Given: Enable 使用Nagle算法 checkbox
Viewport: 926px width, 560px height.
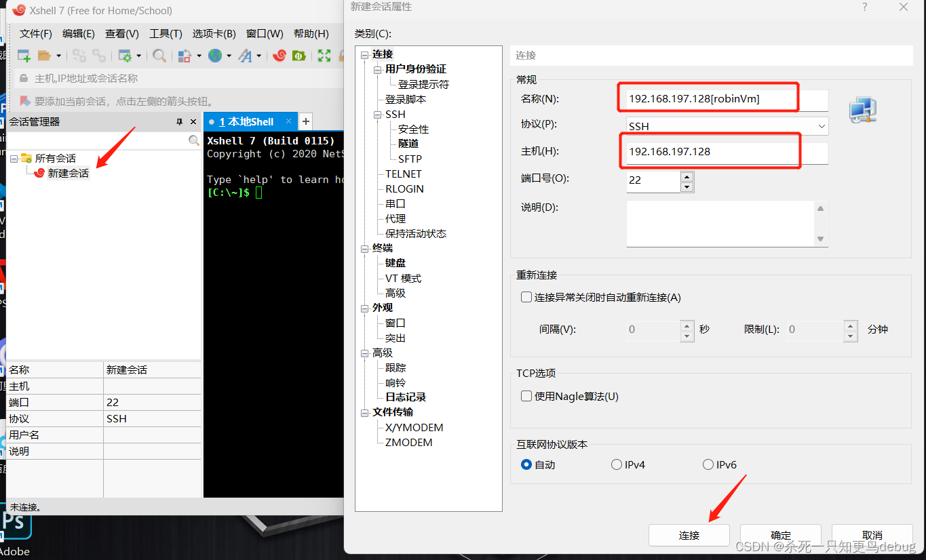Looking at the screenshot, I should [526, 396].
